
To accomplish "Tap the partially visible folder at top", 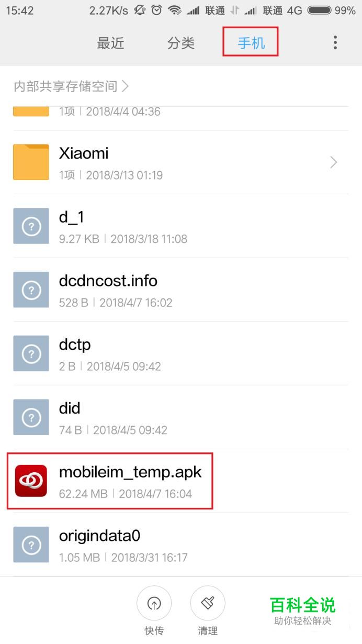I will [x=181, y=111].
